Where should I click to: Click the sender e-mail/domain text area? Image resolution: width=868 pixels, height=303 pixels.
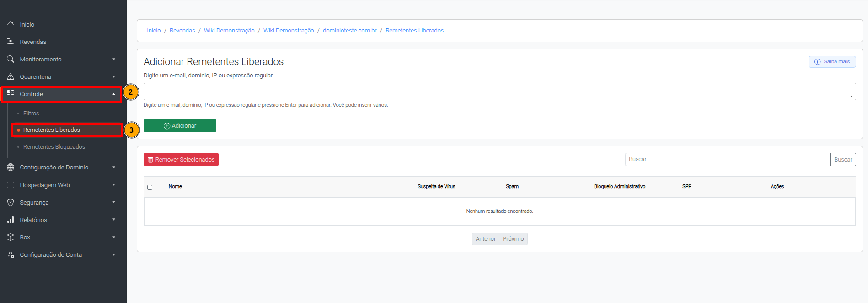click(499, 92)
